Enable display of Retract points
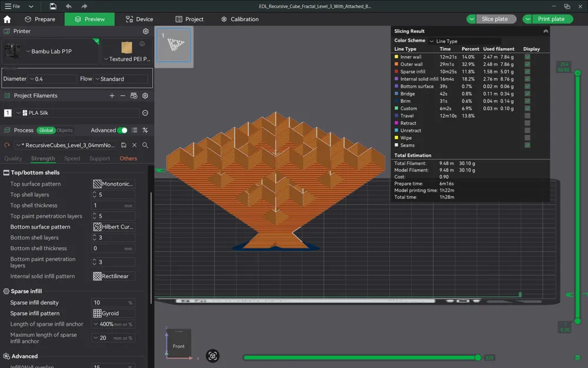Viewport: 588px width, 368px height. pyautogui.click(x=527, y=123)
